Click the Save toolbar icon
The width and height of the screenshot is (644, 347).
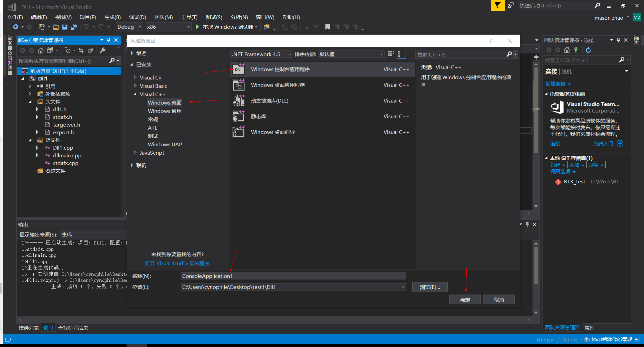[65, 27]
